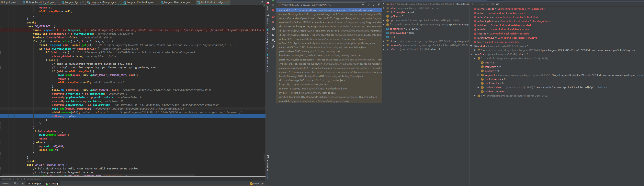Expand the shadow$_klass_ field
This screenshot has width=644, height=186.
click(478, 87)
